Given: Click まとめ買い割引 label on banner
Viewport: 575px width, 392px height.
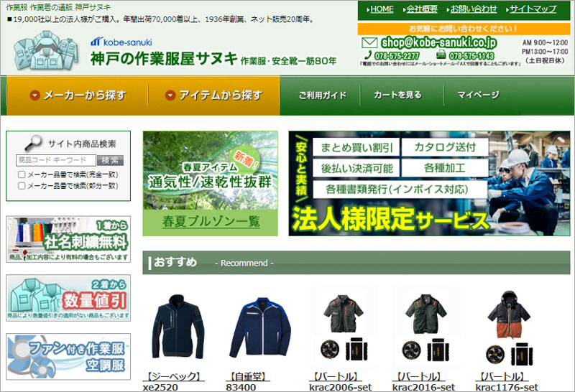Looking at the screenshot, I should [x=356, y=147].
